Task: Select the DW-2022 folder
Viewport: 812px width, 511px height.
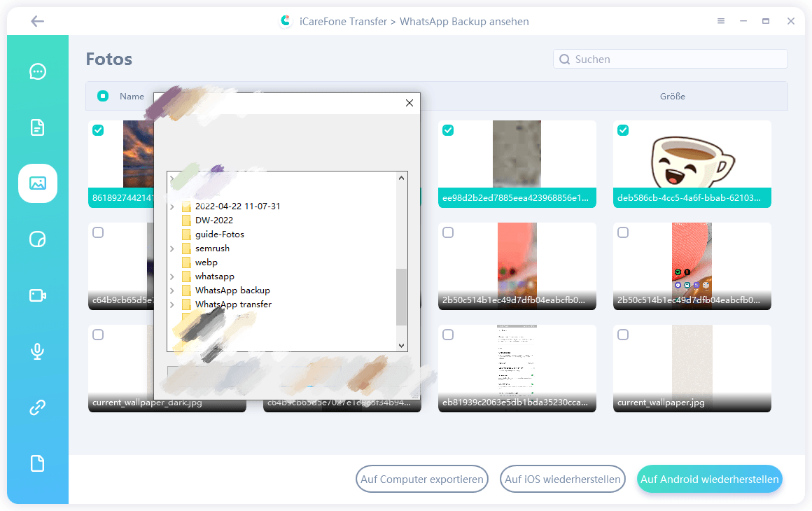Action: (x=214, y=220)
